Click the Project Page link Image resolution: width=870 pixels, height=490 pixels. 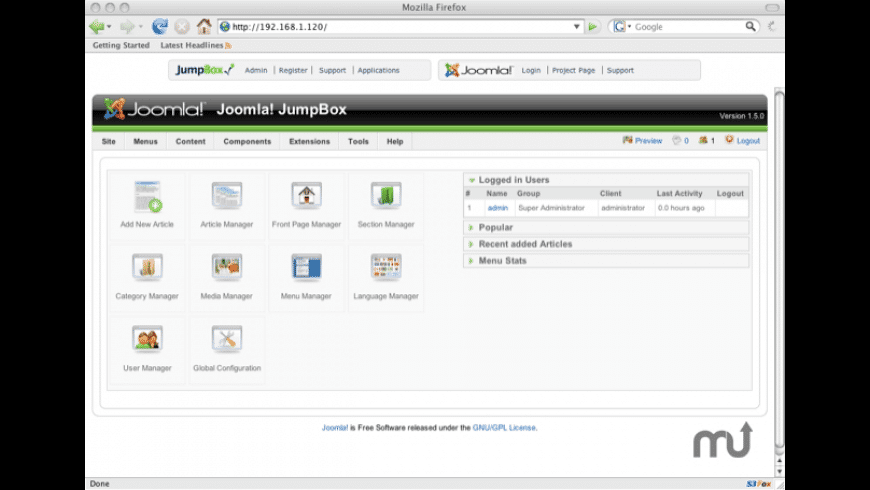[x=573, y=70]
